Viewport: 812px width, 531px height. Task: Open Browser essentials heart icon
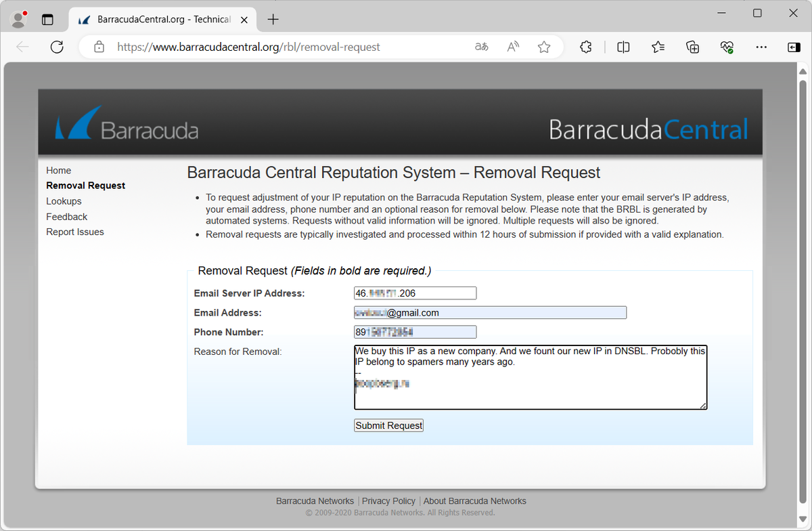(727, 47)
